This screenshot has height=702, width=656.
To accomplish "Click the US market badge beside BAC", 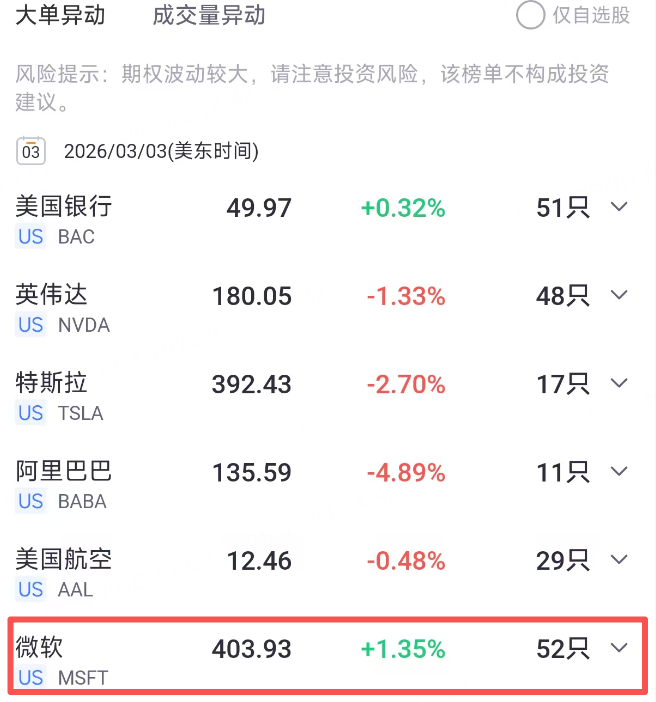I will click(x=31, y=237).
